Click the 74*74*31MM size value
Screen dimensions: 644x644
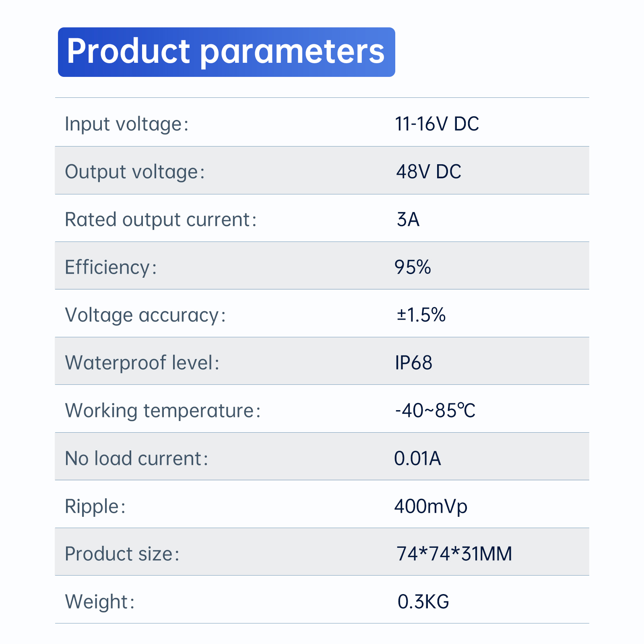(454, 554)
